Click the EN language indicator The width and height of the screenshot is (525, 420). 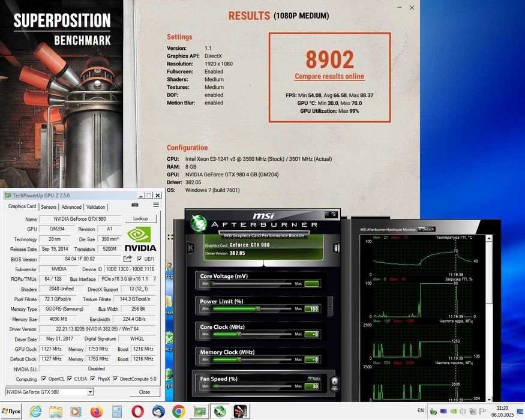[x=421, y=410]
